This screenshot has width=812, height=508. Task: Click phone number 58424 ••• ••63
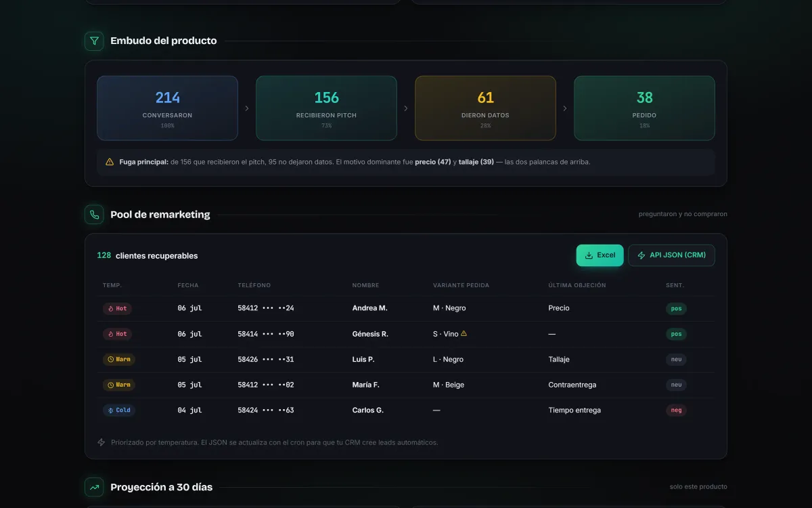click(x=266, y=410)
